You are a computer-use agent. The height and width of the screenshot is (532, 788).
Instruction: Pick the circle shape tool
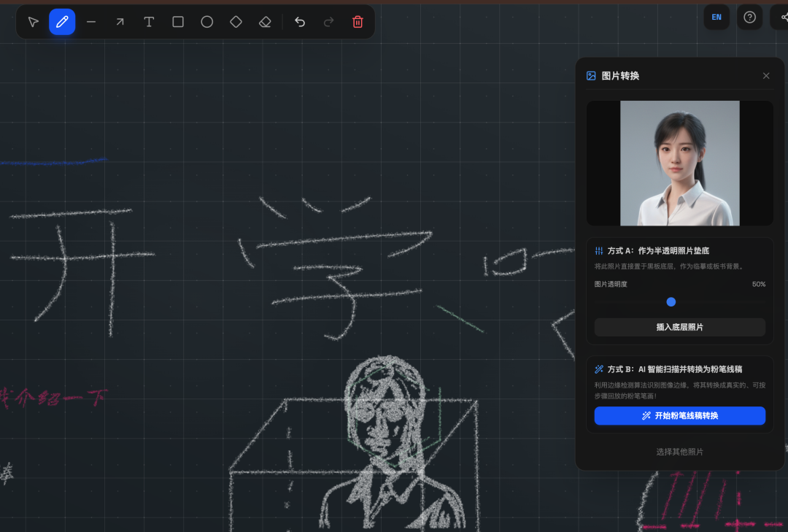(207, 22)
